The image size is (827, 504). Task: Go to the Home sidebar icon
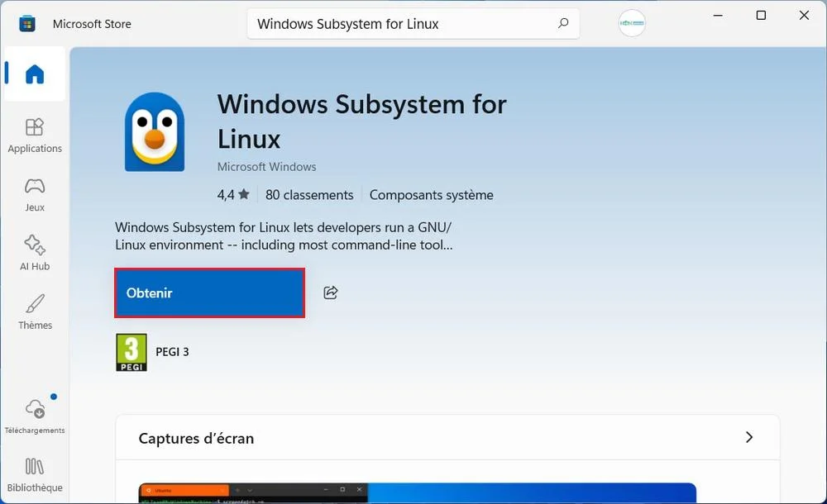pyautogui.click(x=35, y=74)
